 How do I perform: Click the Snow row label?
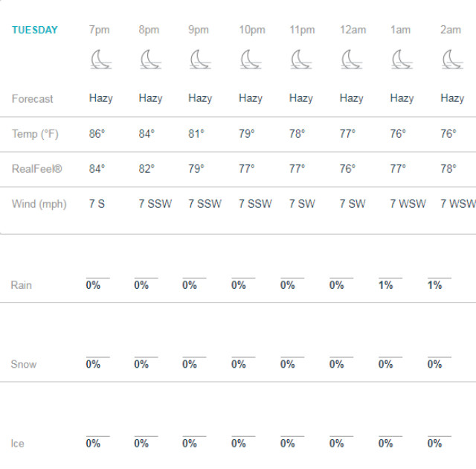(x=24, y=364)
